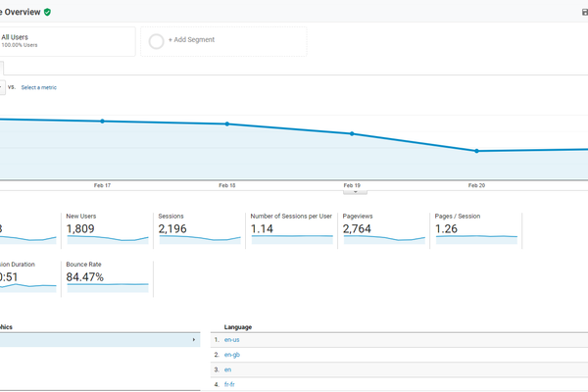Image resolution: width=588 pixels, height=392 pixels.
Task: Click the 100.00% Users label
Action: pos(20,45)
